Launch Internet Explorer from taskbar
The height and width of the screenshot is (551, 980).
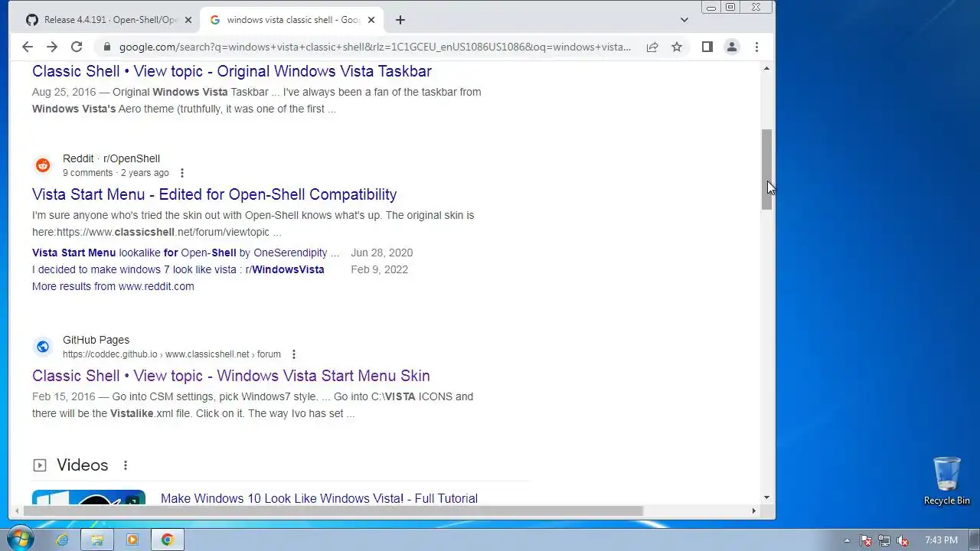(62, 540)
